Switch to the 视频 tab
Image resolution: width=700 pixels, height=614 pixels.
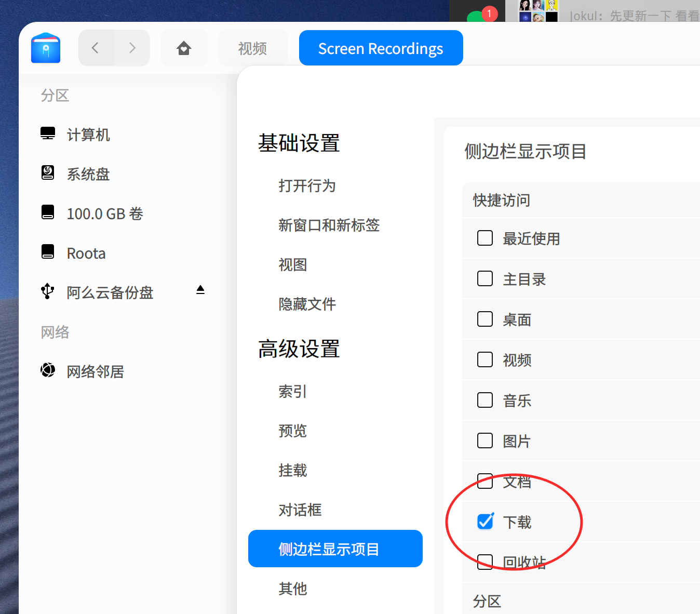(252, 48)
